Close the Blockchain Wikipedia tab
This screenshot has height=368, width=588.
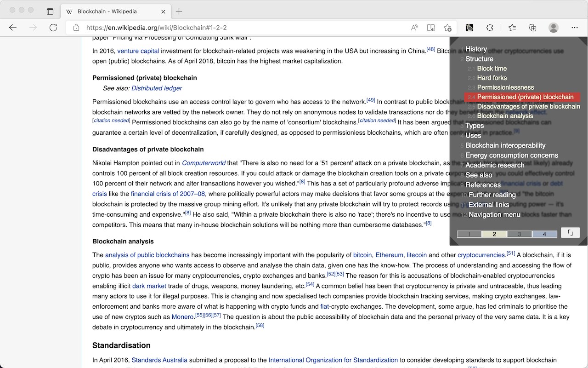tap(163, 11)
